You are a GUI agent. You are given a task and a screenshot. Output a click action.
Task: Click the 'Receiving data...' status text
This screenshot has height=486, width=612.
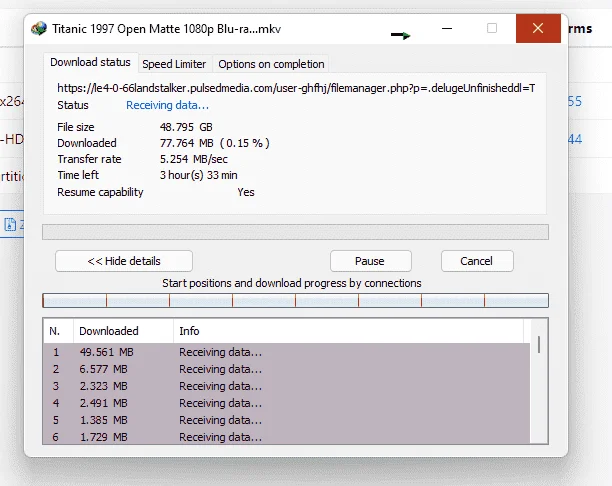tap(167, 105)
